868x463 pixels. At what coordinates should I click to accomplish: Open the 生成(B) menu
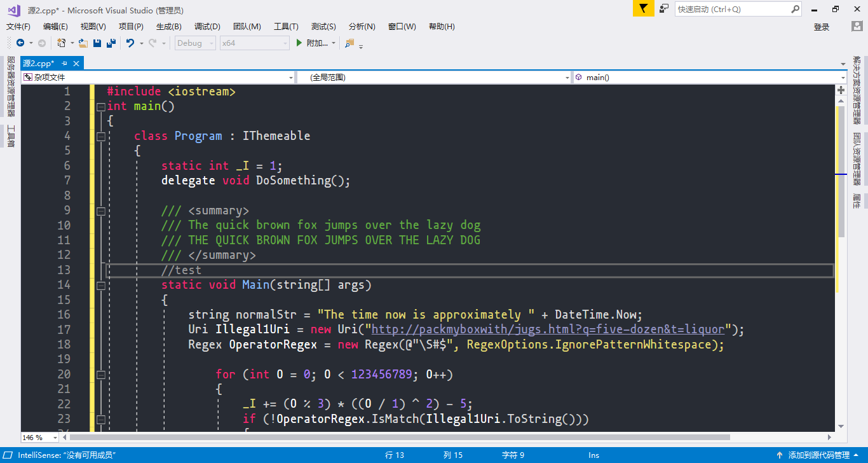click(x=169, y=27)
